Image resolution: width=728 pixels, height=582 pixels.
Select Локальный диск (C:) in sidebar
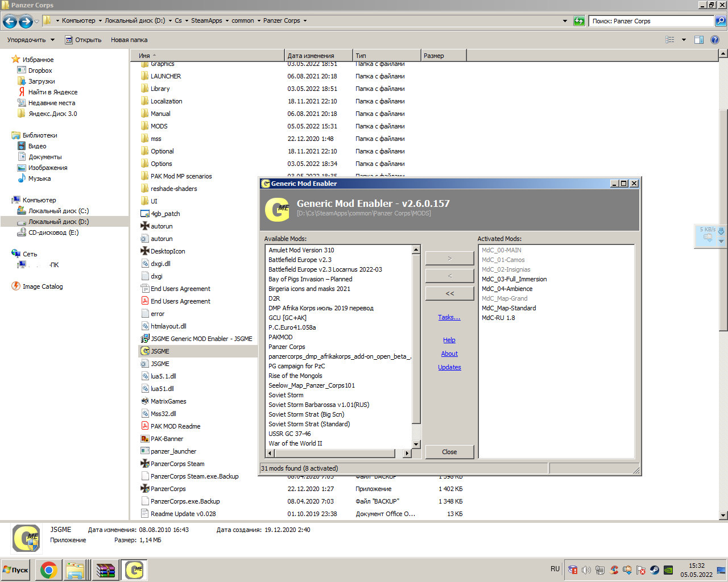click(59, 211)
